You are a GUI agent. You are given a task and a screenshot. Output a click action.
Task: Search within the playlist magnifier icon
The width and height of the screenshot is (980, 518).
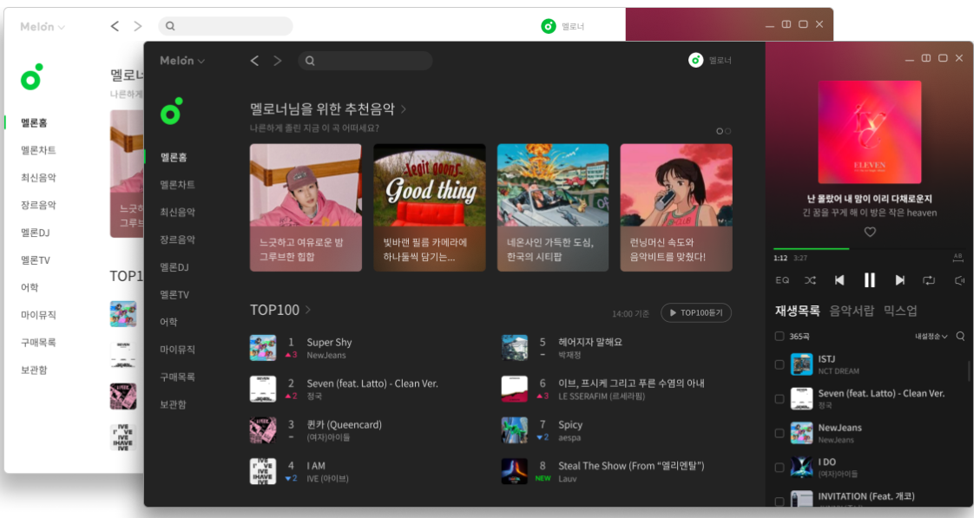click(961, 336)
